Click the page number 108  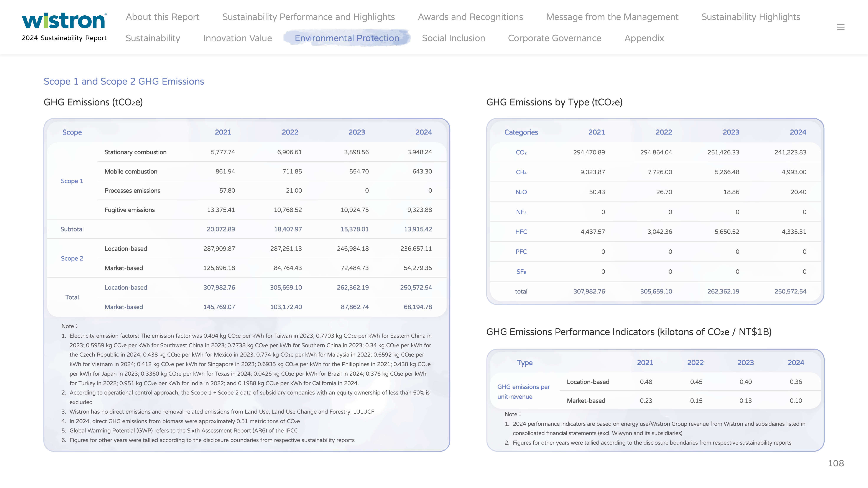pyautogui.click(x=836, y=463)
